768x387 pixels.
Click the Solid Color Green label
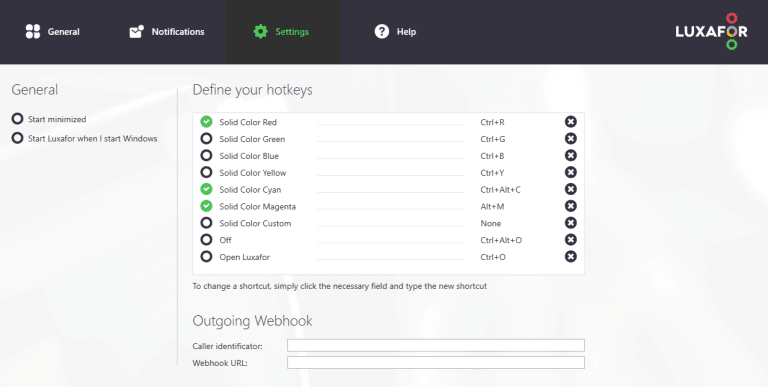tap(252, 139)
